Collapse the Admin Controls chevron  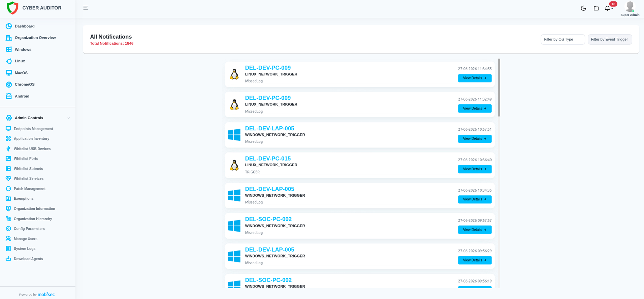click(69, 118)
